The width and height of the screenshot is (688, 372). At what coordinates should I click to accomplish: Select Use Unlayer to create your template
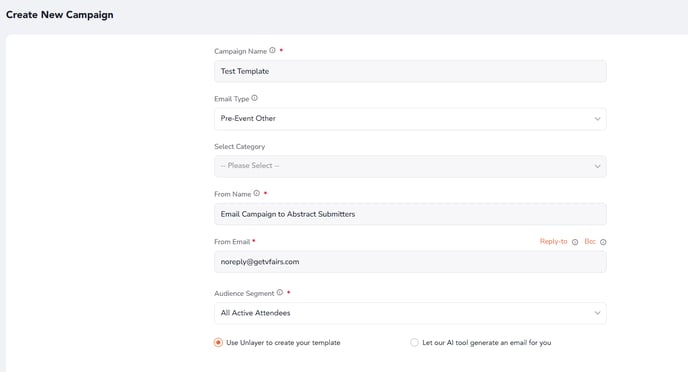[x=218, y=343]
